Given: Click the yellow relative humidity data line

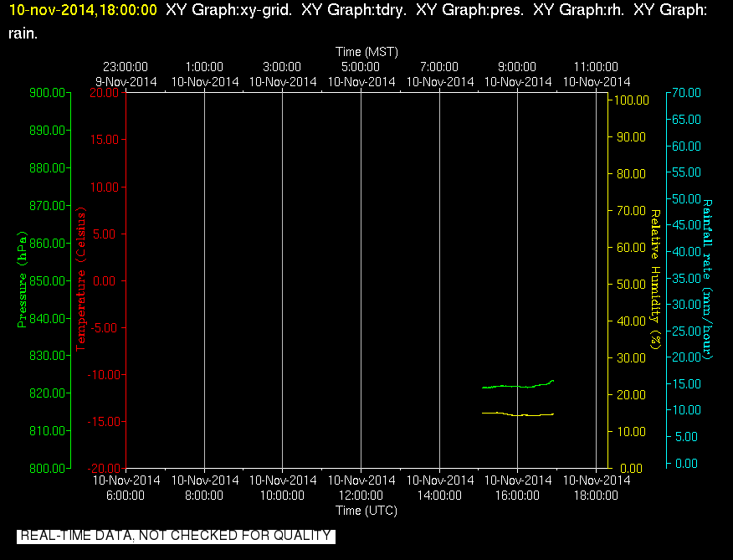Looking at the screenshot, I should coord(517,414).
